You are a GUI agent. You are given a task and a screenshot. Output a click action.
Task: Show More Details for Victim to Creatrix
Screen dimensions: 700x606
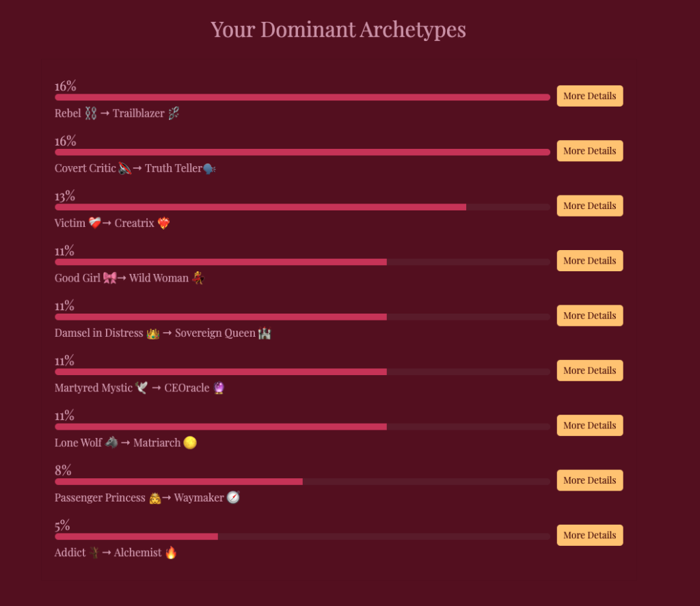point(589,206)
